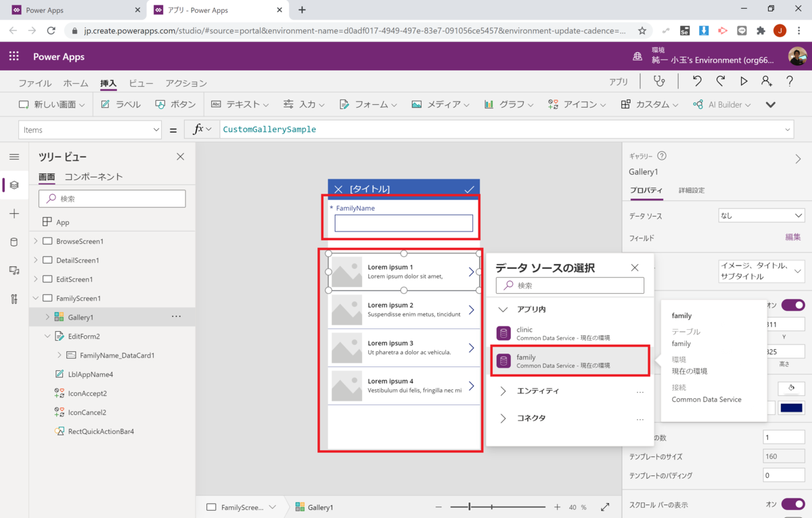Click next arrow on Lorem ipsum 2
Viewport: 812px width, 518px height.
pyautogui.click(x=472, y=310)
